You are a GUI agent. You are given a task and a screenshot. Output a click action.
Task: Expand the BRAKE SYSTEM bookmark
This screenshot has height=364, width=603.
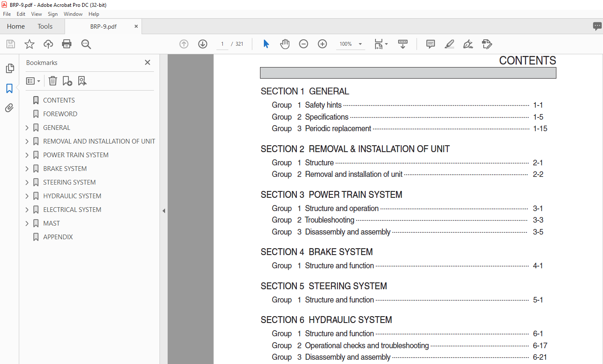pyautogui.click(x=27, y=169)
